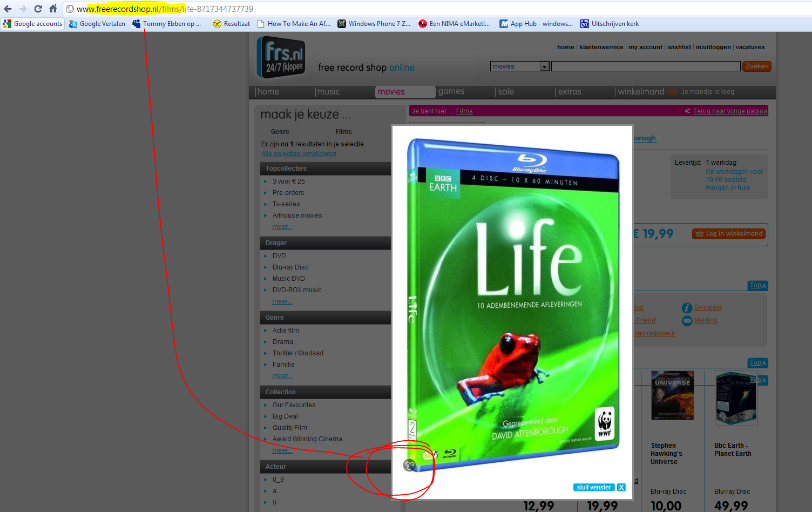Click in/uitloggen link

tap(713, 47)
